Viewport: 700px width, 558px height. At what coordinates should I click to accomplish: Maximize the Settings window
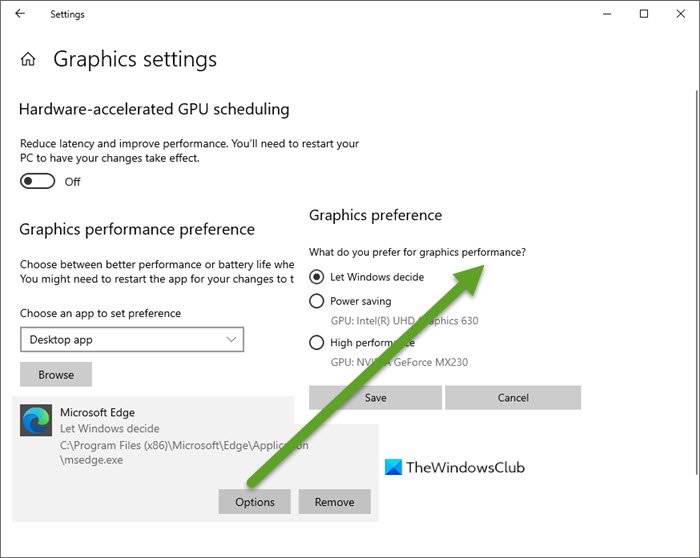(644, 14)
